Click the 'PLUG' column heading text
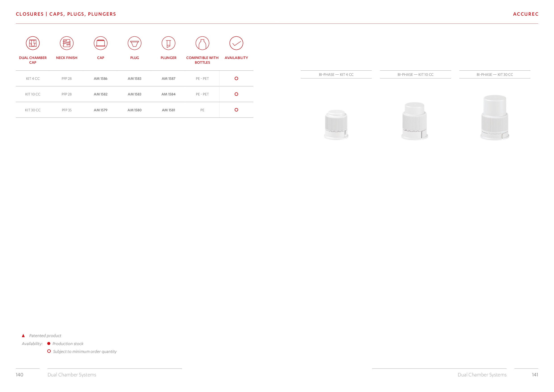The image size is (554, 392). pos(135,58)
